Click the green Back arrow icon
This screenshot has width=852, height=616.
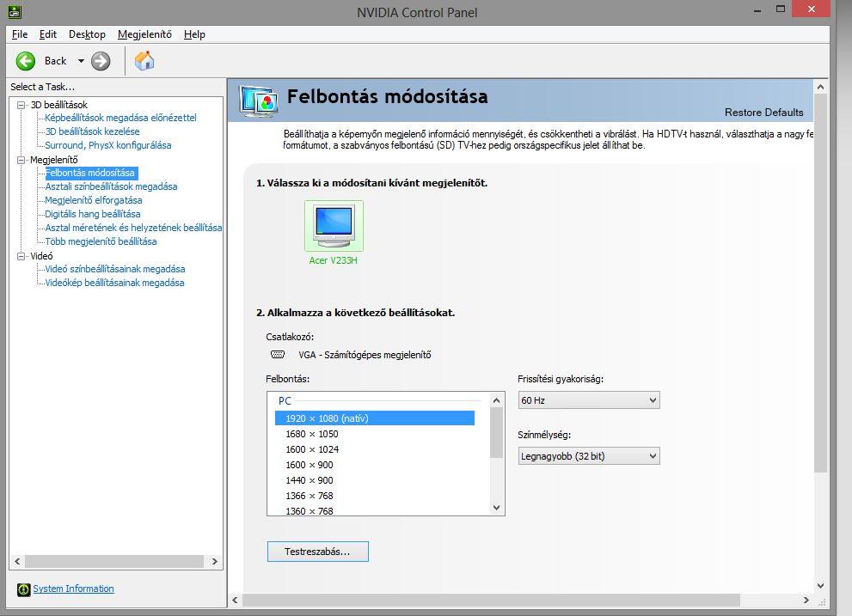26,61
